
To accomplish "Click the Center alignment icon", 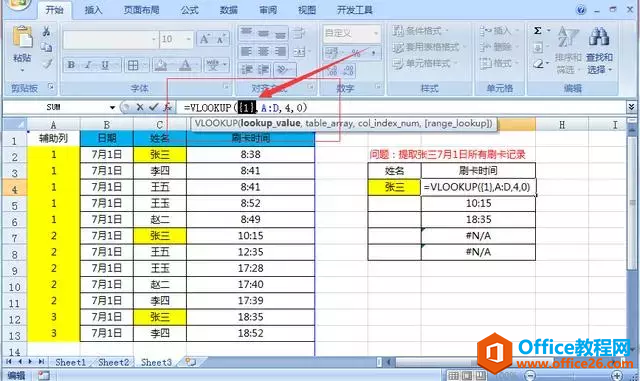I will [x=263, y=51].
